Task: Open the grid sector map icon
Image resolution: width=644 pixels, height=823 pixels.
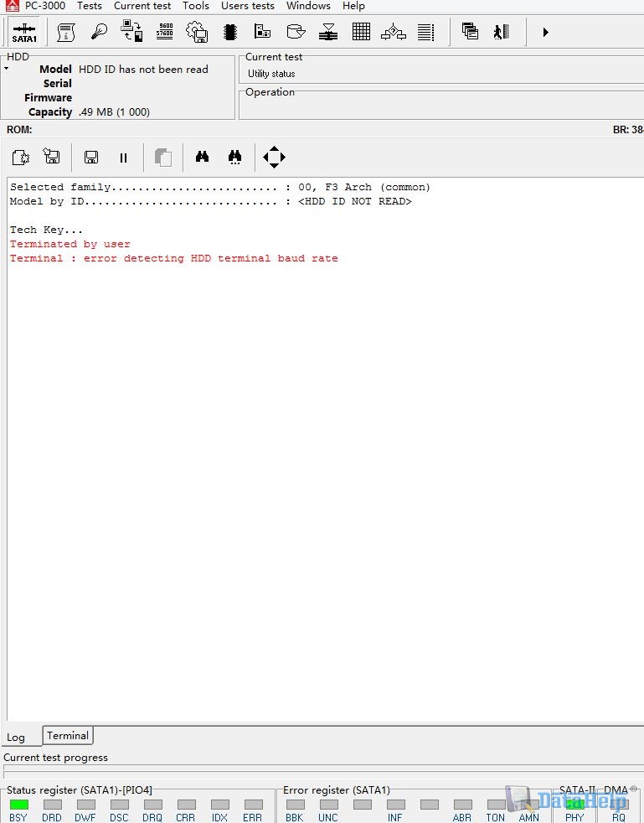Action: 361,32
